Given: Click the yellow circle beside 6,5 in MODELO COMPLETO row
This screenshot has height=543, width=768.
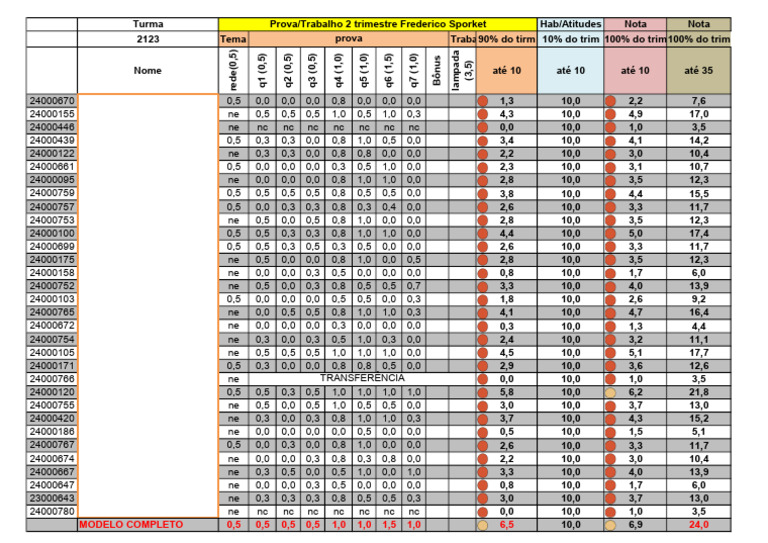Looking at the screenshot, I should click(482, 525).
